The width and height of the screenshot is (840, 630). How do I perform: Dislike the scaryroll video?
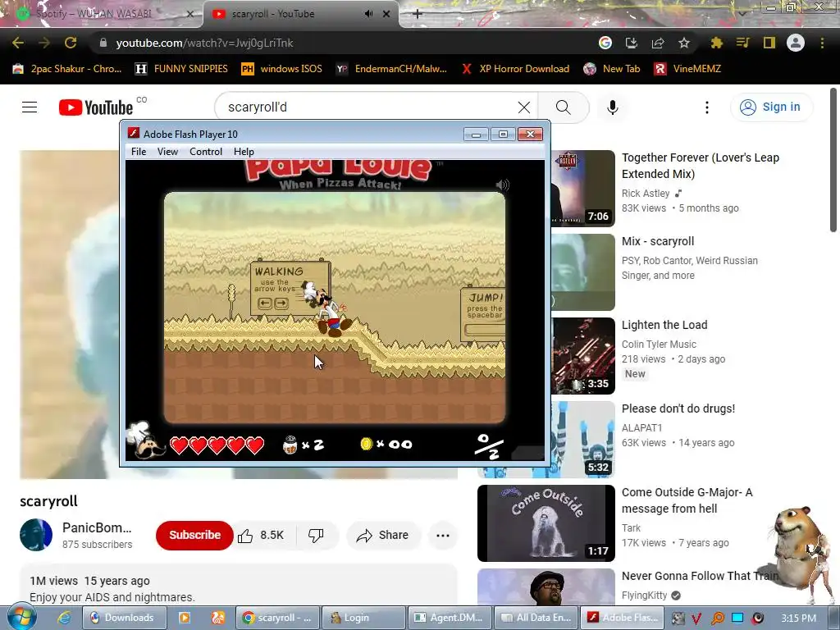316,535
